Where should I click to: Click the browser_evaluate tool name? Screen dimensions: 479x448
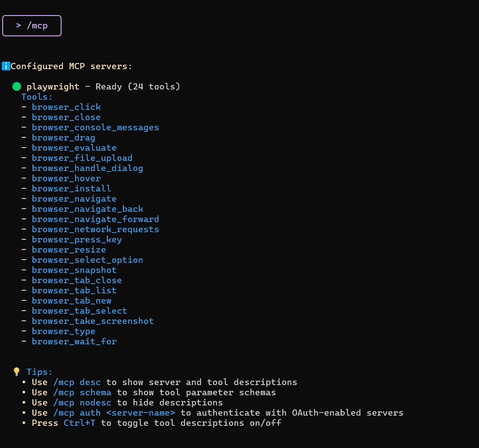tap(74, 148)
